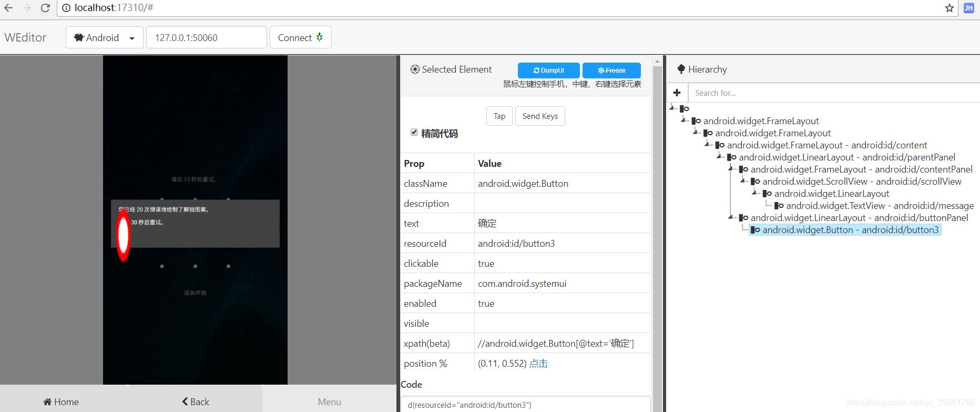Screen dimensions: 980x412
Task: Reload the page with the refresh icon
Action: [x=45, y=8]
